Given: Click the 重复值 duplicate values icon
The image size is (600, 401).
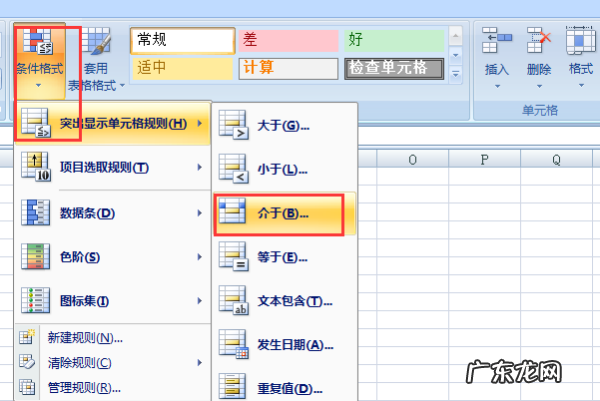Looking at the screenshot, I should tap(232, 386).
